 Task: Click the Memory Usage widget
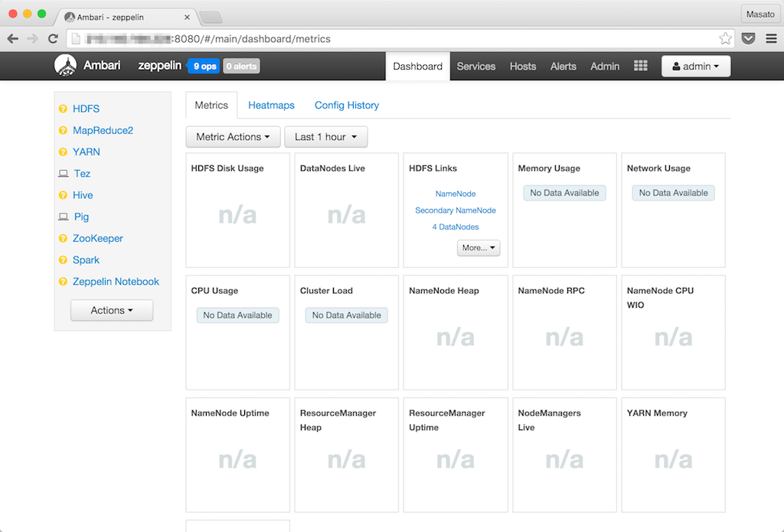[564, 210]
